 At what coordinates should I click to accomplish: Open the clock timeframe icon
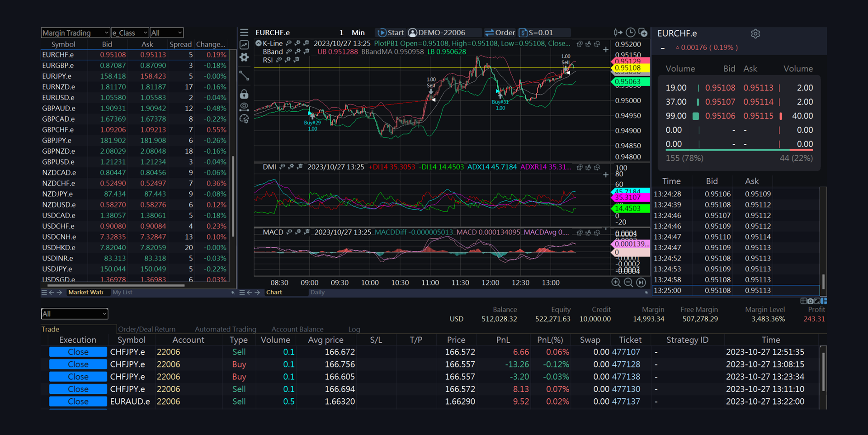click(631, 33)
